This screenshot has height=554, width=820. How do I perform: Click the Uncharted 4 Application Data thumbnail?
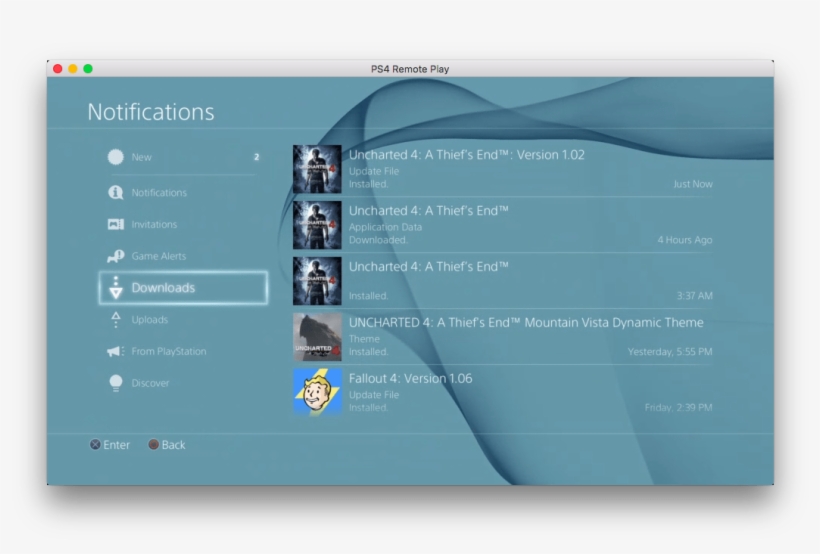317,225
